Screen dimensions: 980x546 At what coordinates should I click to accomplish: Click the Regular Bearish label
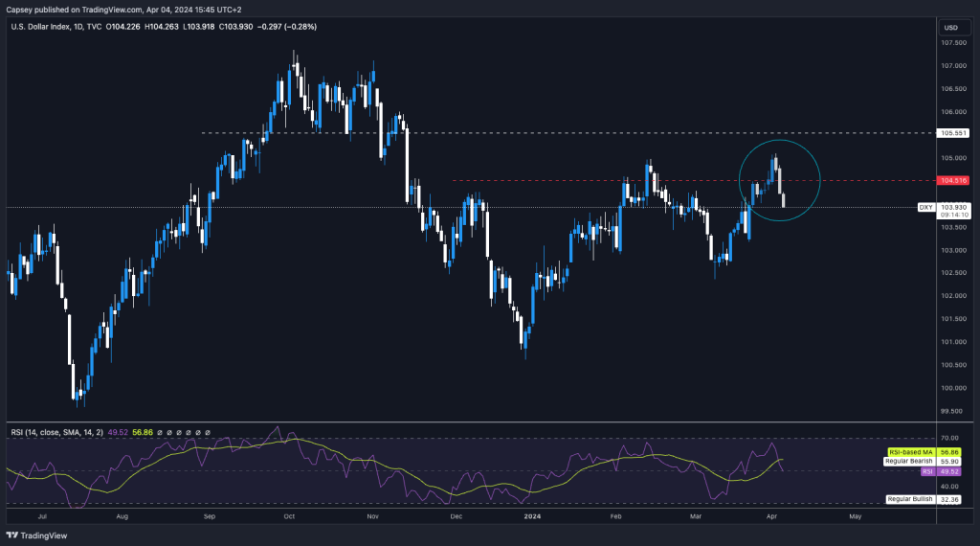pos(908,462)
